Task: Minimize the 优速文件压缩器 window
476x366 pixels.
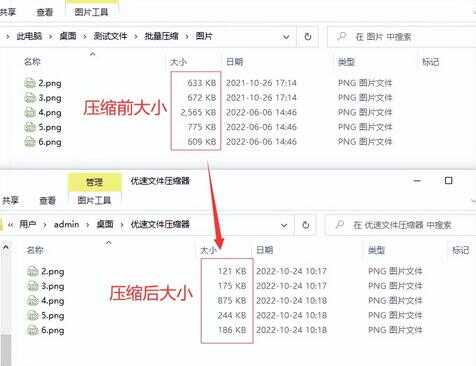Action: 417,181
